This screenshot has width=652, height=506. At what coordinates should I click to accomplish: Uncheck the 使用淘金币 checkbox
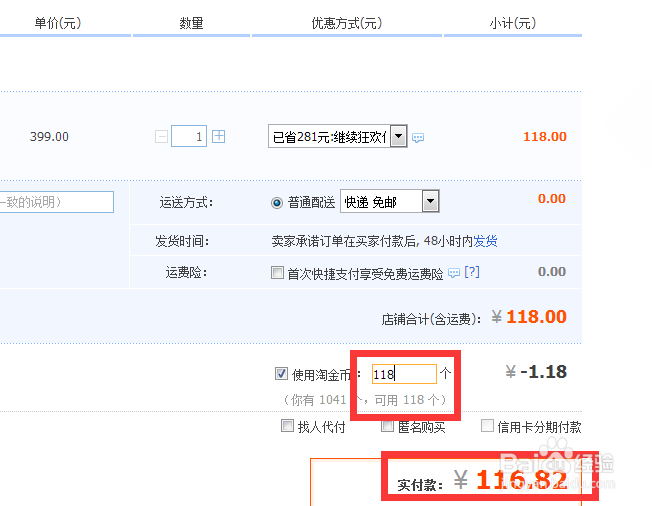pyautogui.click(x=281, y=374)
